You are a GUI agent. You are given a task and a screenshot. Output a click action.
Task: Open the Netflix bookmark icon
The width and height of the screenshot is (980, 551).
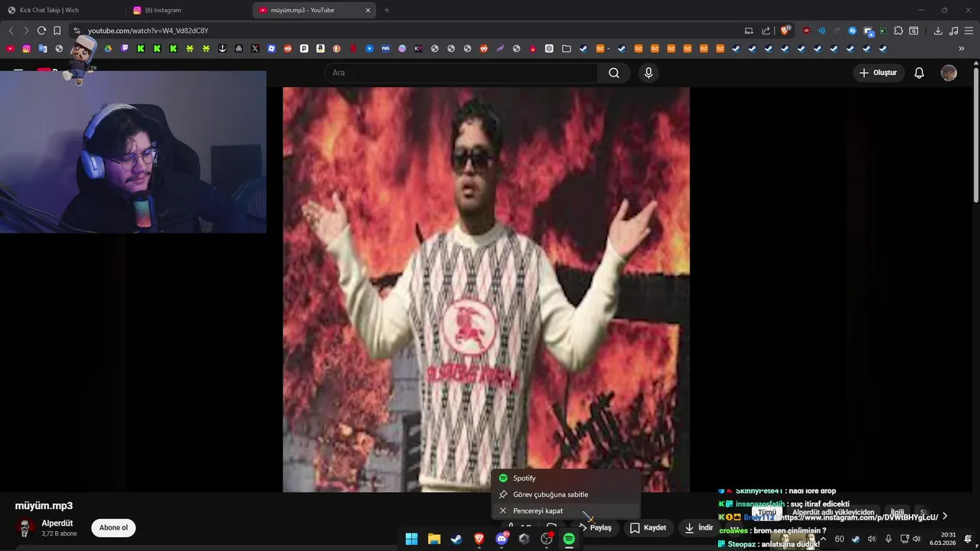click(353, 48)
